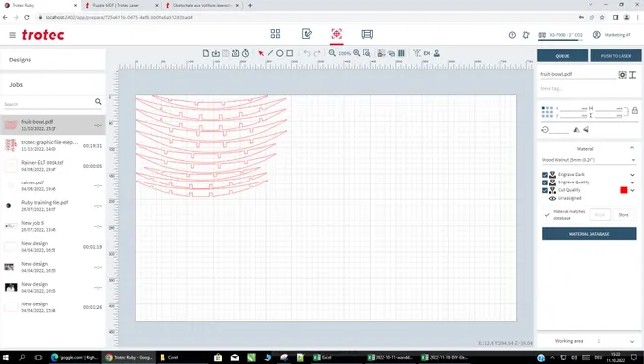The width and height of the screenshot is (644, 364).
Task: Select the arrow pointer tool
Action: tap(261, 53)
